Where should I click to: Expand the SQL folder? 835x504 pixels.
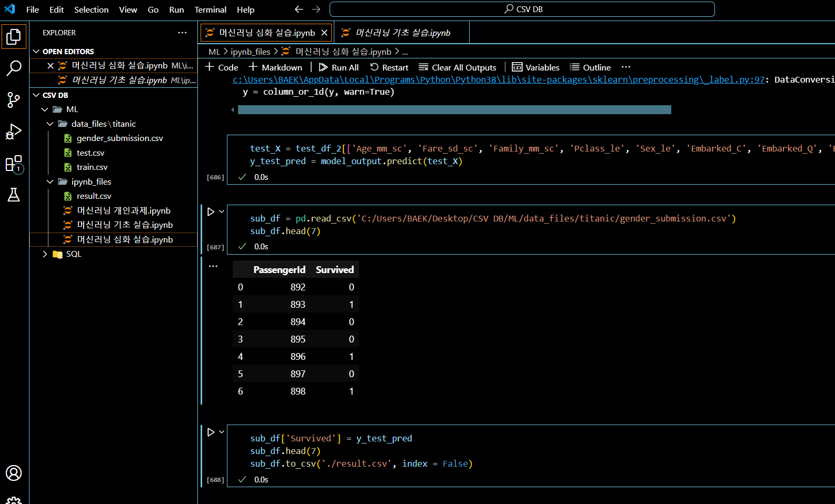45,254
